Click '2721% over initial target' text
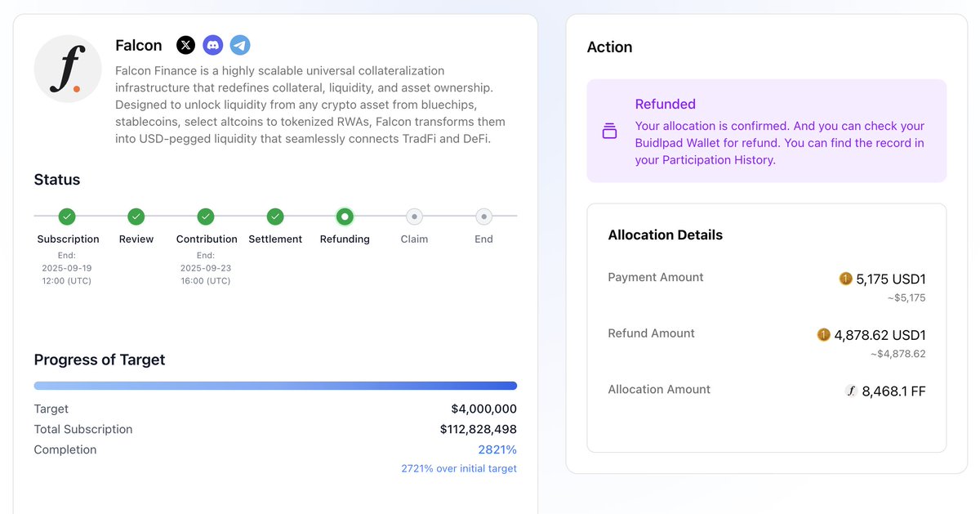This screenshot has width=980, height=514. pos(459,468)
